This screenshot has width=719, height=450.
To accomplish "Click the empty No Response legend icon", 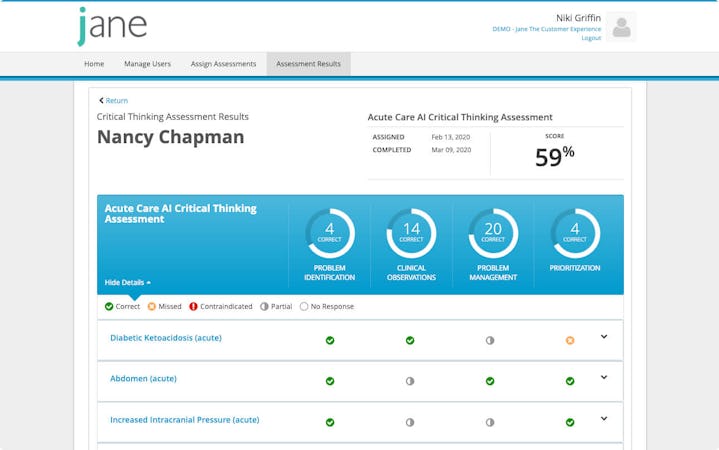I will point(304,306).
